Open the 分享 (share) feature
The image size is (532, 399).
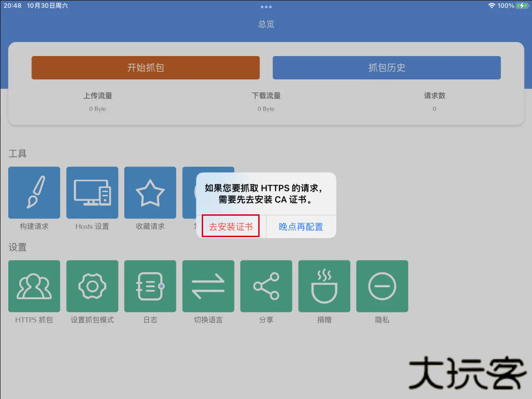pos(266,286)
